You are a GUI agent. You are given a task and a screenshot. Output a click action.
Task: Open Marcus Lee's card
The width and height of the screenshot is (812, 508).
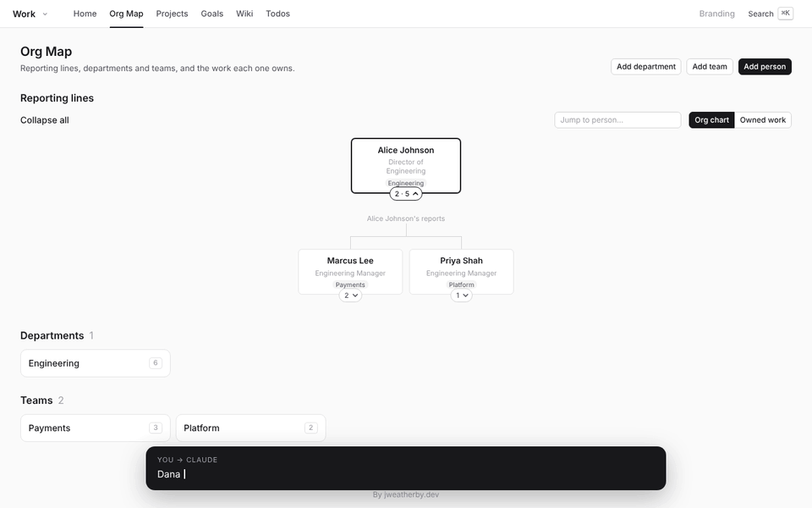pyautogui.click(x=350, y=271)
